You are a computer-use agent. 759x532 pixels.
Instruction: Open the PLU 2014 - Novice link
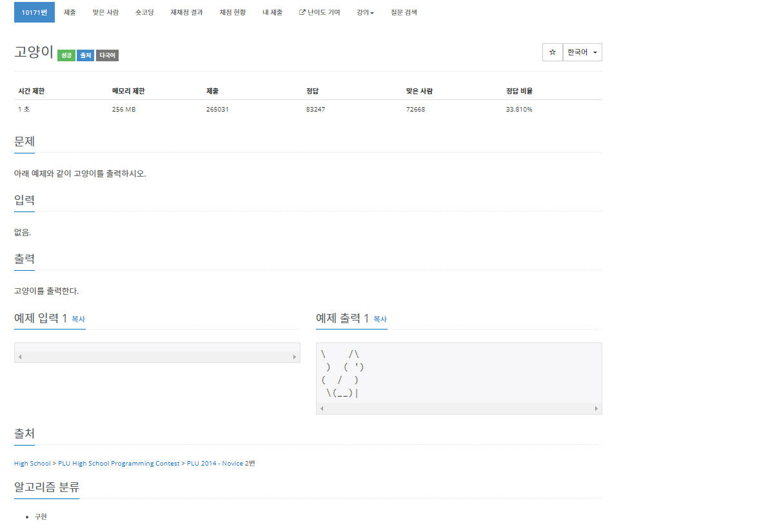[215, 463]
